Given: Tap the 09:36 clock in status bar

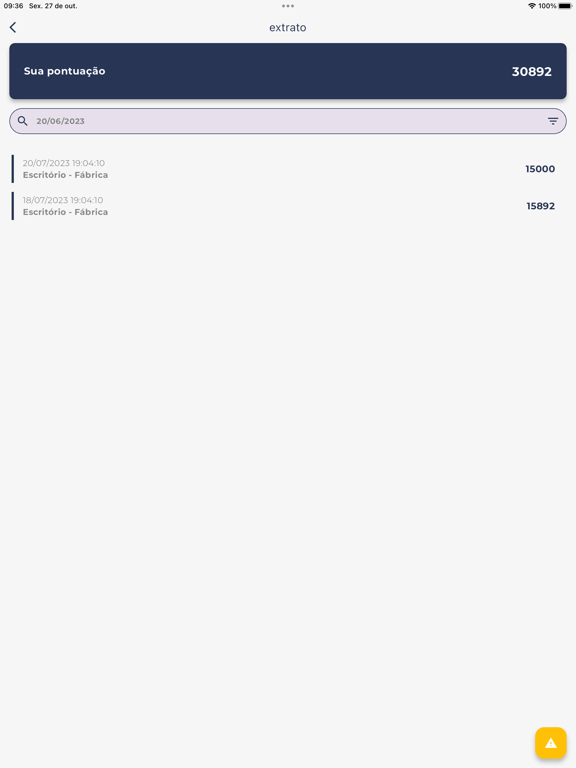Looking at the screenshot, I should tap(13, 6).
